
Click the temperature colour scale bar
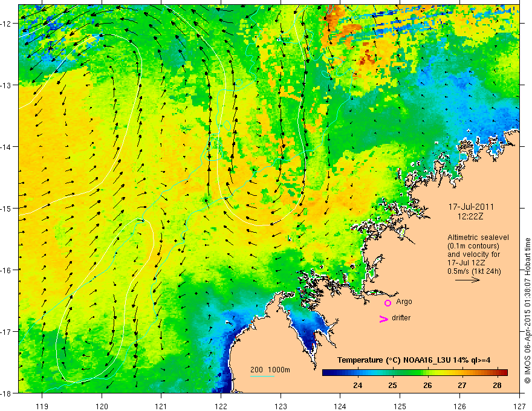[x=415, y=372]
